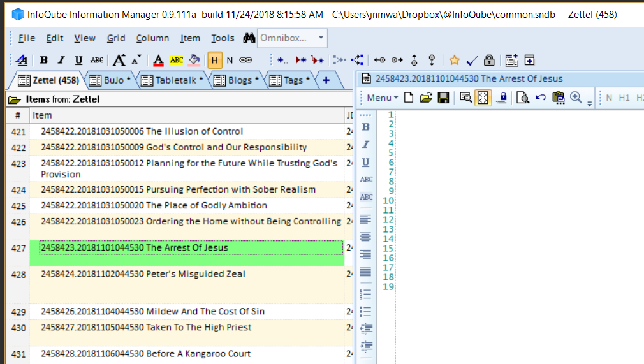Click the find in document icon

465,98
